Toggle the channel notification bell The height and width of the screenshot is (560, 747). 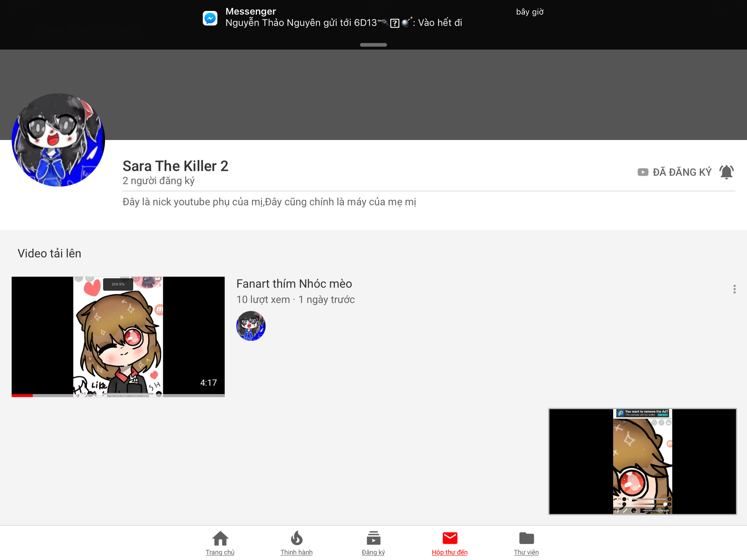click(x=726, y=172)
